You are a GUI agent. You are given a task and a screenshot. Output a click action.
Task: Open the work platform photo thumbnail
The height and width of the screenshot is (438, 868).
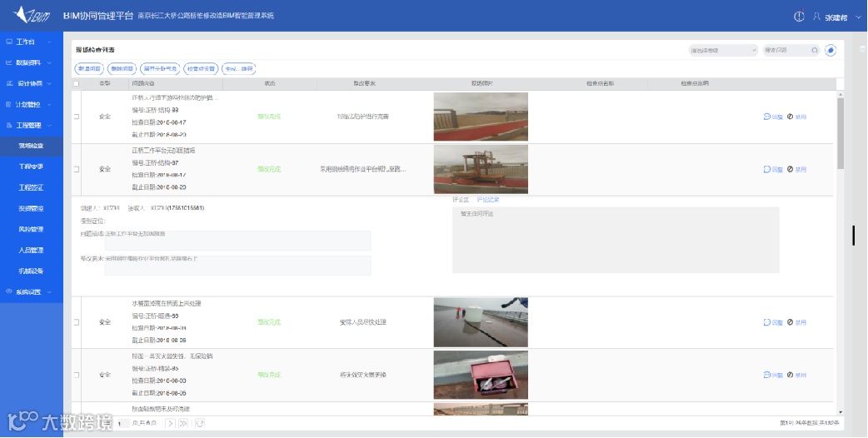point(481,169)
